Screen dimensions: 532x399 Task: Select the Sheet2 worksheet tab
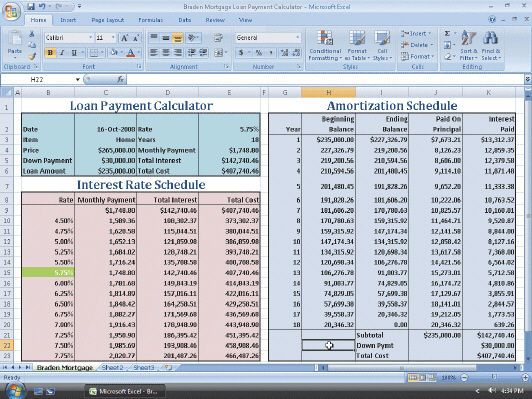(x=112, y=367)
